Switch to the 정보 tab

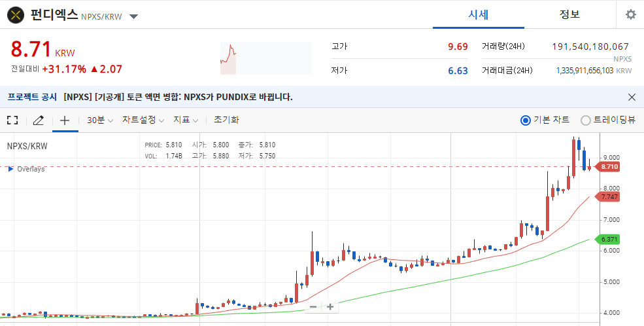pyautogui.click(x=569, y=14)
